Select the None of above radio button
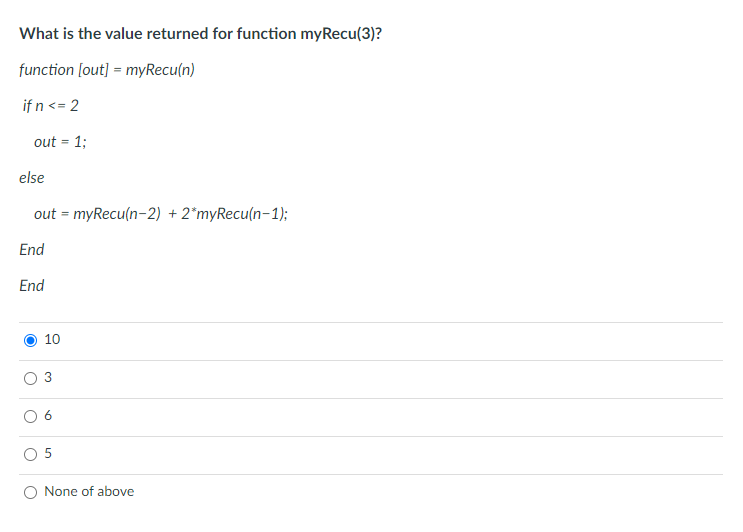Screen dimensions: 743x532 [x=30, y=492]
